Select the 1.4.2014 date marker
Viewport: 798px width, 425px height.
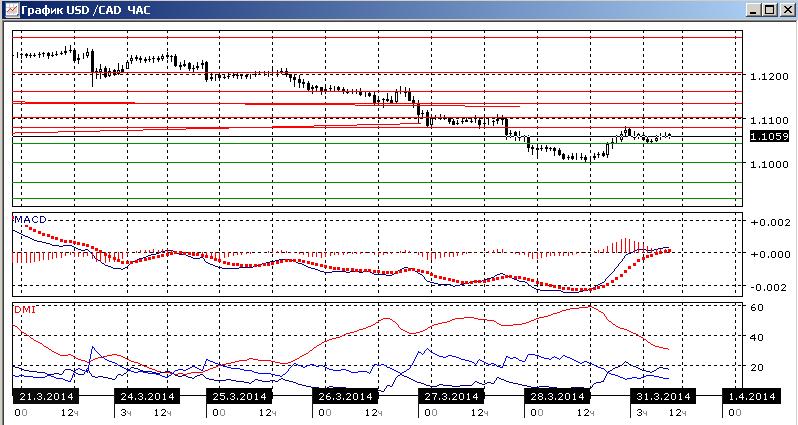(x=751, y=396)
